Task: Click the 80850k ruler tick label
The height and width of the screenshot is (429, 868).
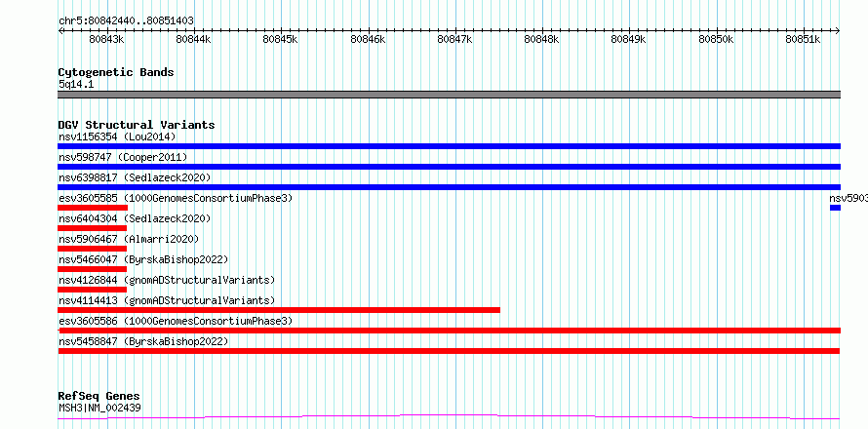Action: (716, 39)
